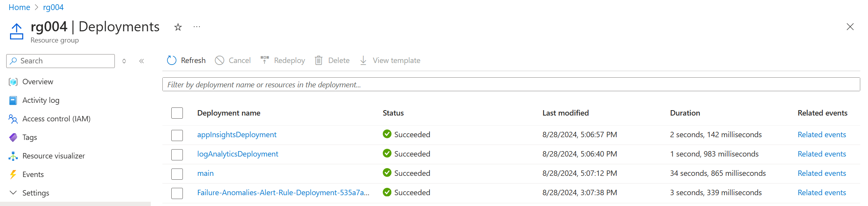The width and height of the screenshot is (868, 206).
Task: Click Refresh button label
Action: tap(193, 60)
